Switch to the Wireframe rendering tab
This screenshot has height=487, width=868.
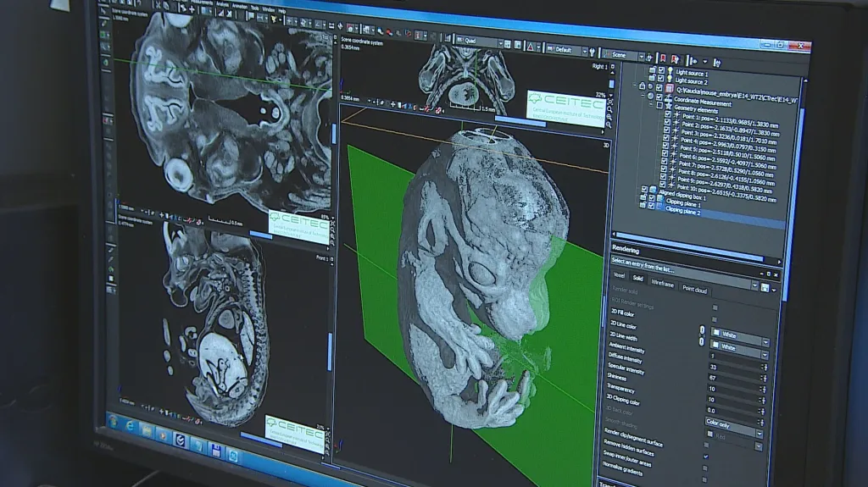coord(661,285)
